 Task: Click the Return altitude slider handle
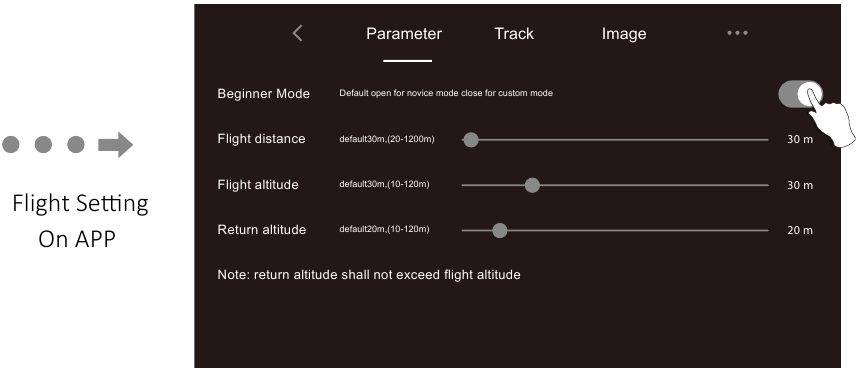500,230
